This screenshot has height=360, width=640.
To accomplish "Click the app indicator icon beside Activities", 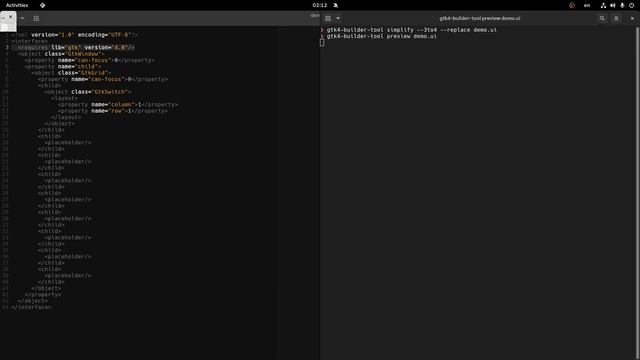I will click(x=42, y=5).
